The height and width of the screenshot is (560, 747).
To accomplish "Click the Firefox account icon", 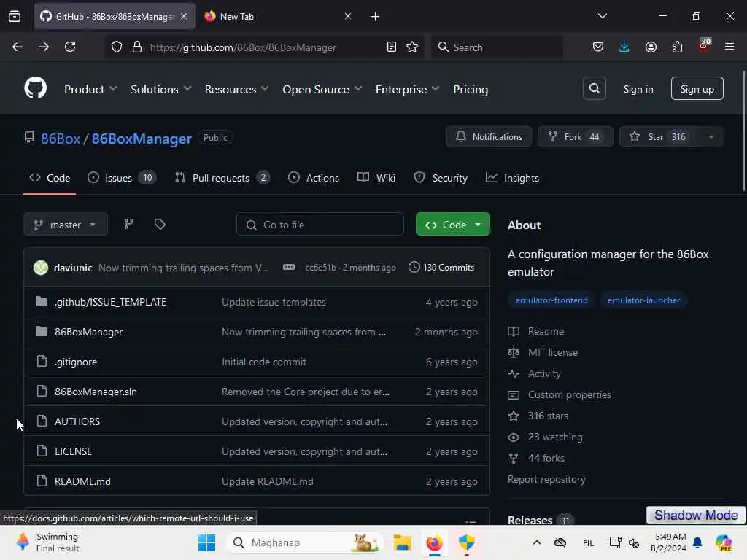I will pyautogui.click(x=651, y=47).
